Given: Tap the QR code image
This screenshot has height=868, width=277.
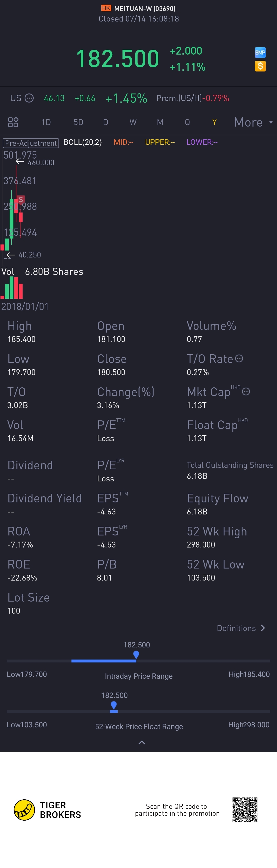Looking at the screenshot, I should coord(245,809).
